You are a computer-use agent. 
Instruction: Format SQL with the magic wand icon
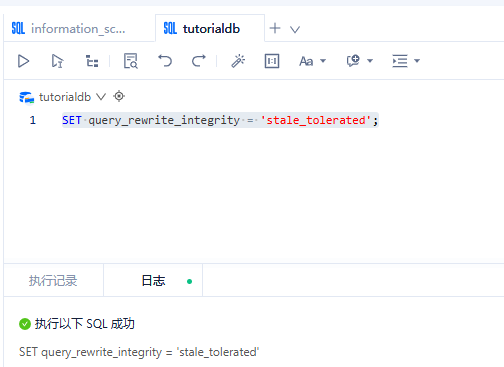238,61
